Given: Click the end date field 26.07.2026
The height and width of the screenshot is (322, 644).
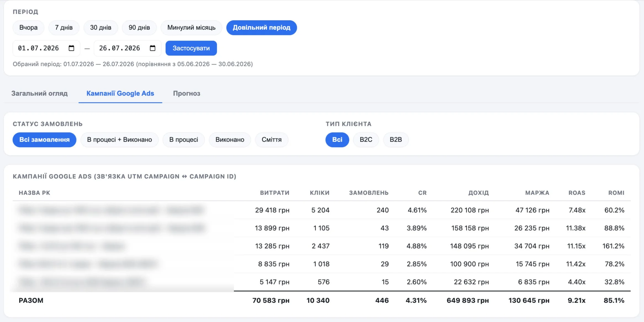Looking at the screenshot, I should click(x=128, y=48).
